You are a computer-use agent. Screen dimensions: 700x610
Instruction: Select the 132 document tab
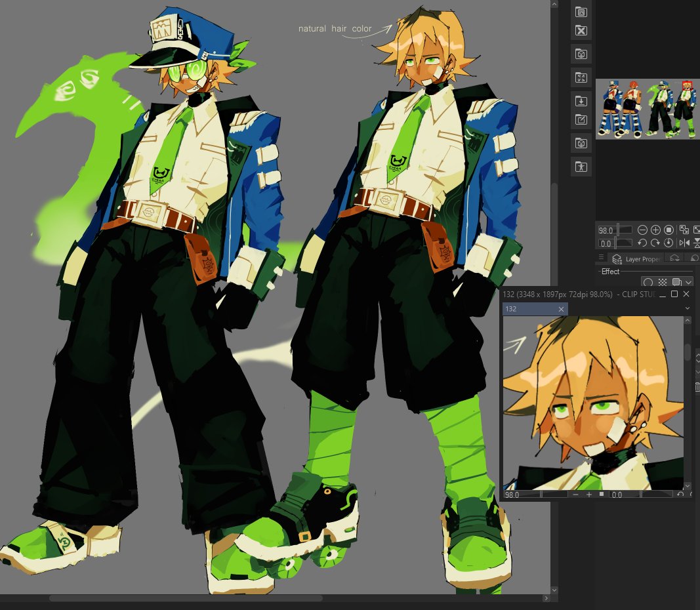[535, 309]
